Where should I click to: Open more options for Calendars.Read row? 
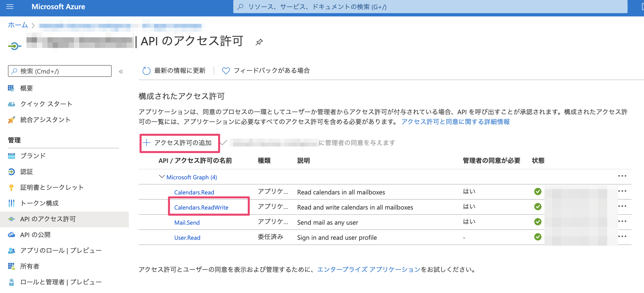tap(622, 191)
